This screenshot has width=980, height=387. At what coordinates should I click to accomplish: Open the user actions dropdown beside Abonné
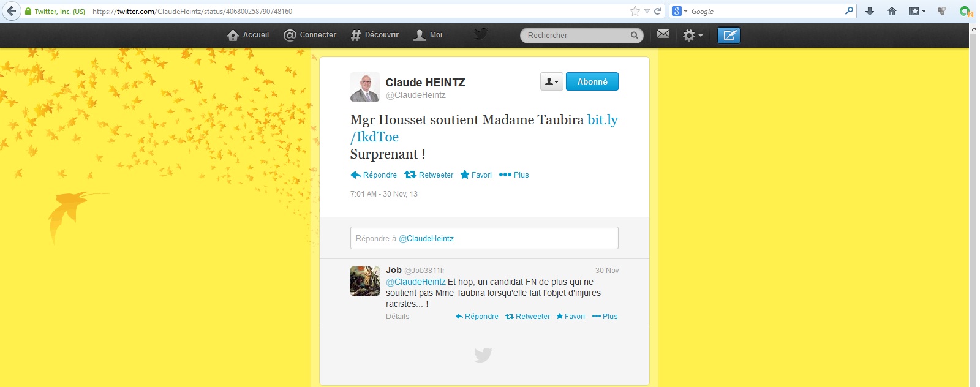[x=552, y=81]
